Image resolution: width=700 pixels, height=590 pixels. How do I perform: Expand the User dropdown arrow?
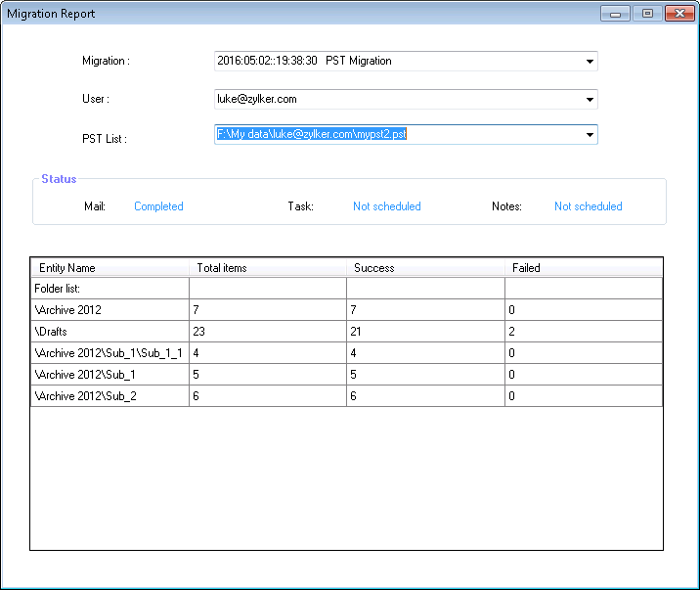coord(590,100)
